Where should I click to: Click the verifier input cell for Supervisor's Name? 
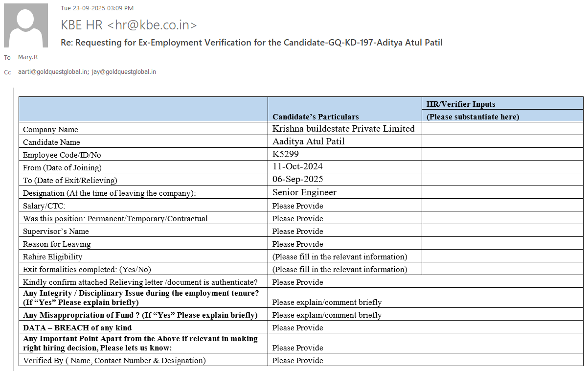[x=502, y=231]
